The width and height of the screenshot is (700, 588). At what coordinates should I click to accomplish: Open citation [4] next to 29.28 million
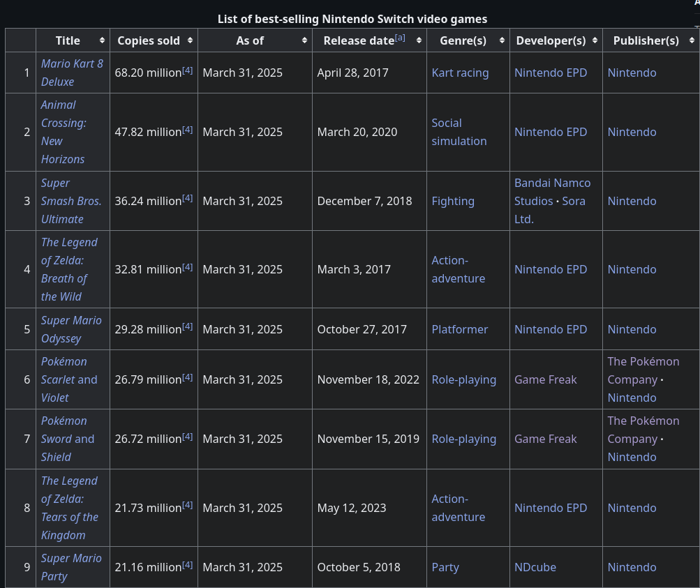188,326
